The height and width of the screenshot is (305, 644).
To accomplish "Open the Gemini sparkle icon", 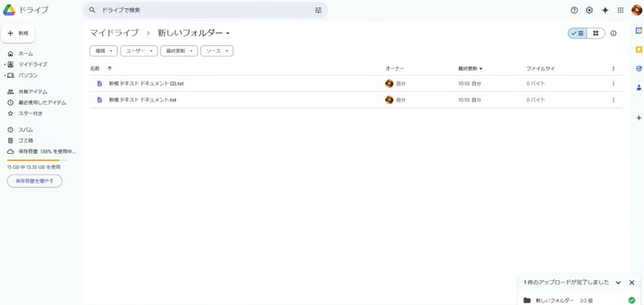I will click(x=605, y=10).
